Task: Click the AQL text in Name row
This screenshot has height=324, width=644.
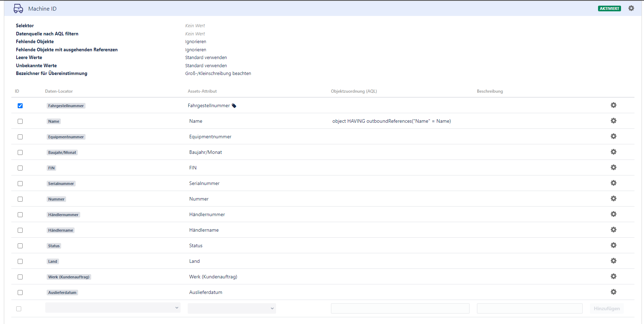Action: click(392, 121)
